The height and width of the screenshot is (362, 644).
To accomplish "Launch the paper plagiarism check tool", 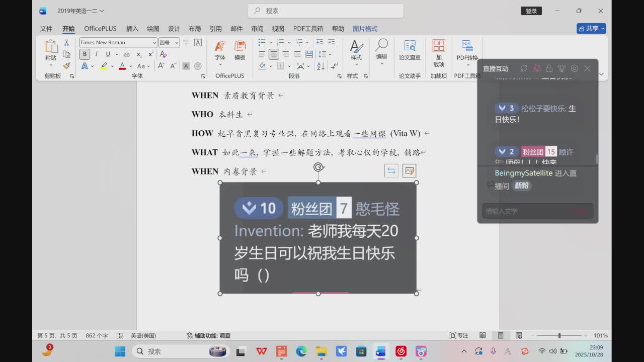I will (x=410, y=50).
